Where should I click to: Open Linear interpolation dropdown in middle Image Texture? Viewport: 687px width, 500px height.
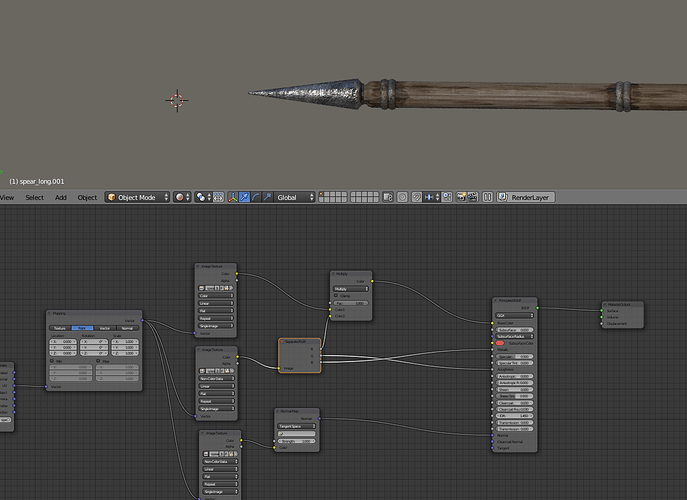click(x=216, y=387)
